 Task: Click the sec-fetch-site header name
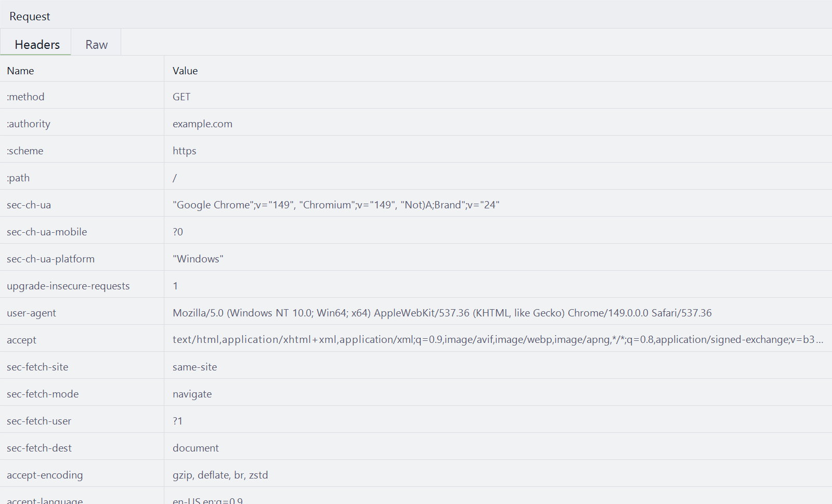click(x=37, y=367)
